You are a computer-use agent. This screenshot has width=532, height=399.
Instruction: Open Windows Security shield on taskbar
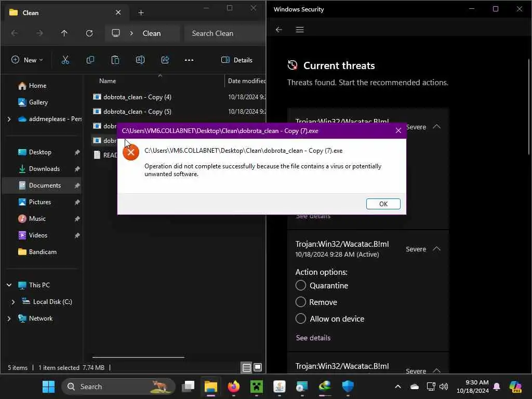pyautogui.click(x=348, y=387)
